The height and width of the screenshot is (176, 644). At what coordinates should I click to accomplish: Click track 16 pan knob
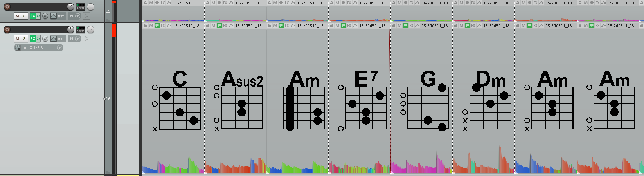[90, 30]
